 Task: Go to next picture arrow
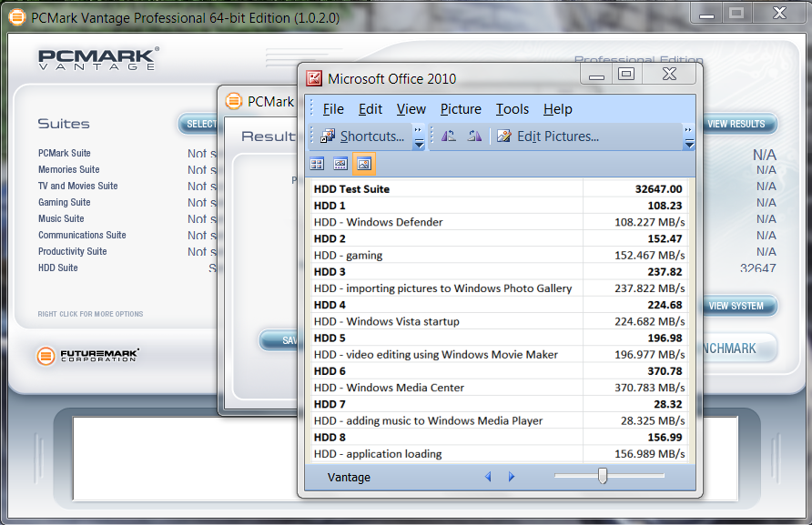pos(512,477)
